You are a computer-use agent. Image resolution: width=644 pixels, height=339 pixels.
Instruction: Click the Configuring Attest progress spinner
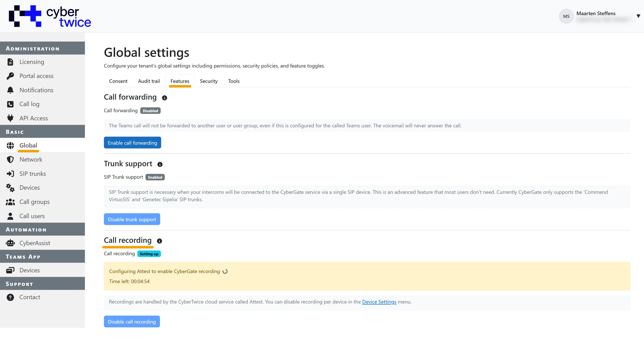(x=225, y=272)
